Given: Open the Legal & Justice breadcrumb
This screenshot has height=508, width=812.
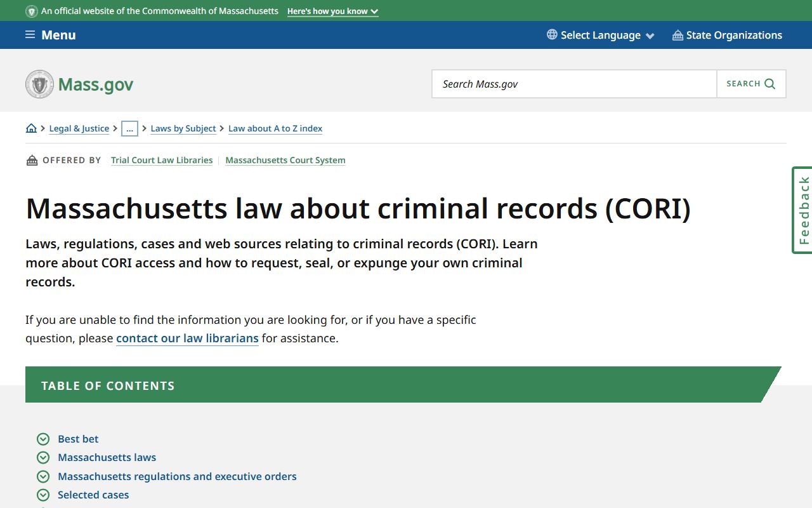Looking at the screenshot, I should 79,128.
